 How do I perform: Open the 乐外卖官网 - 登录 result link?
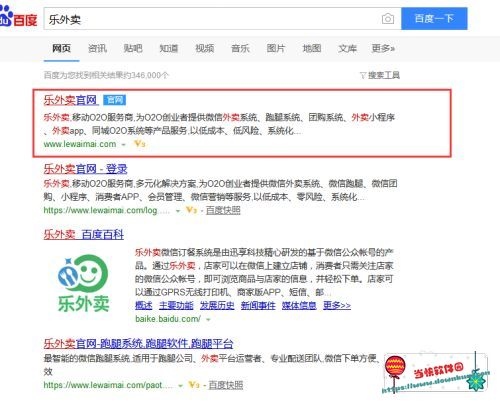(x=85, y=169)
